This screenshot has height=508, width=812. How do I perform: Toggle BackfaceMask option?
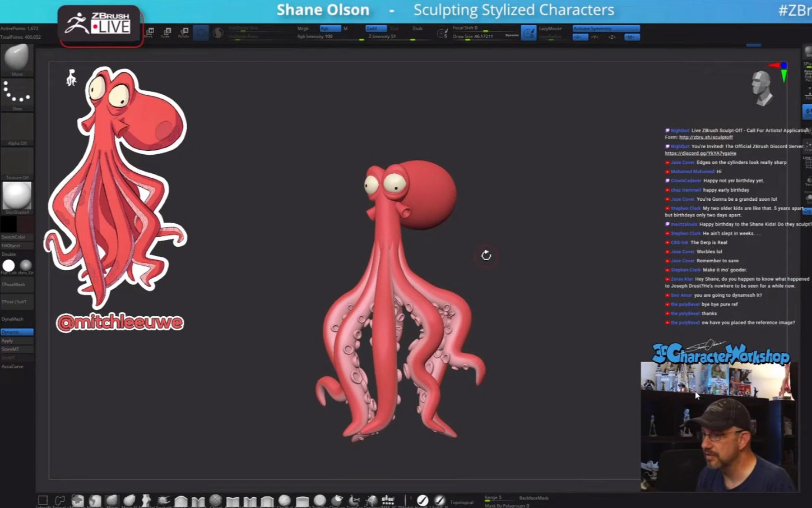click(x=533, y=498)
